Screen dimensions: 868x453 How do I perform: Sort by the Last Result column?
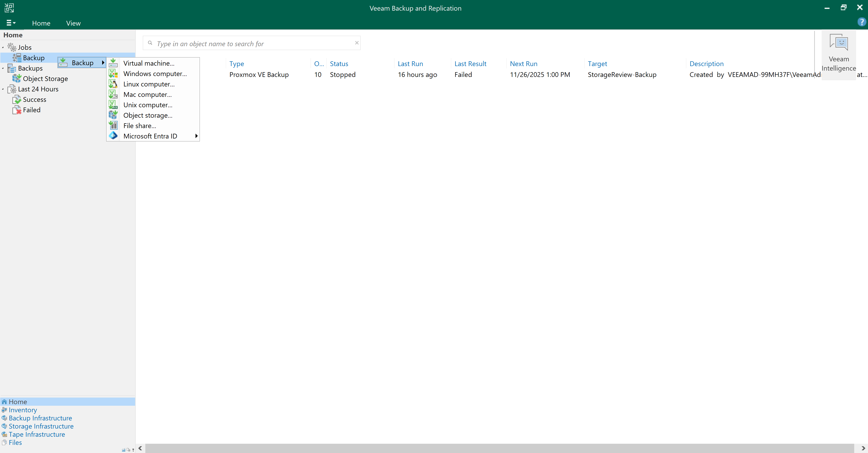click(470, 64)
